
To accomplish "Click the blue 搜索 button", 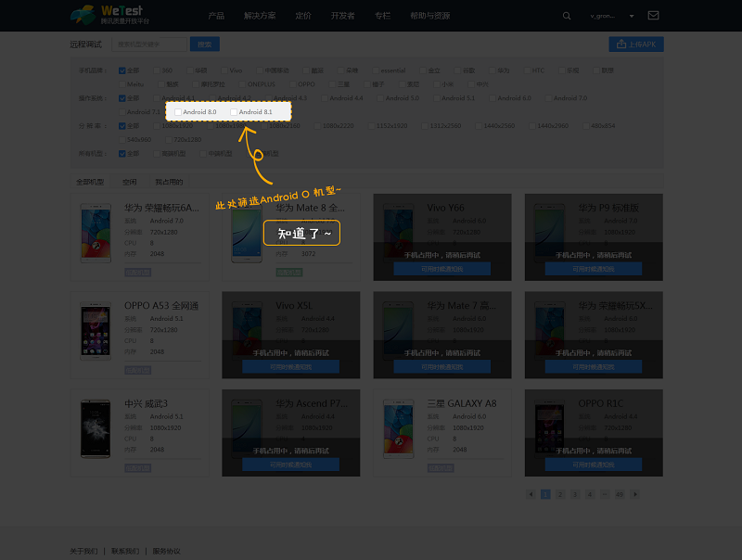I will pyautogui.click(x=204, y=44).
